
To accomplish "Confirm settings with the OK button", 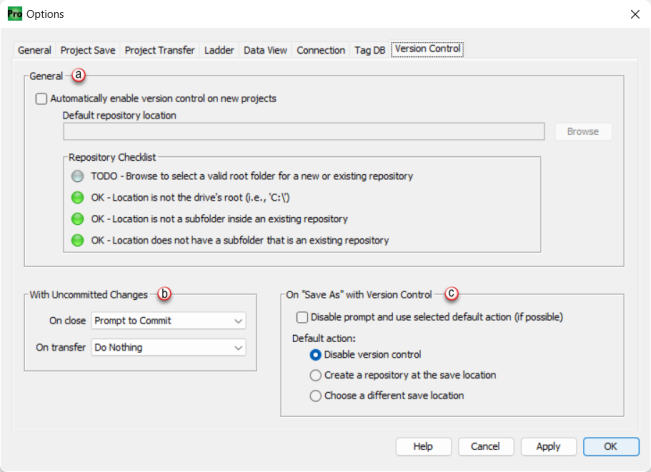I will (611, 446).
